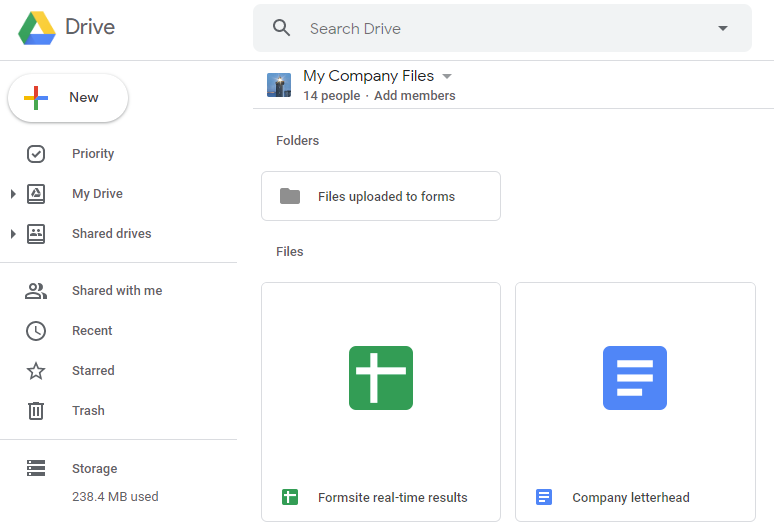774x530 pixels.
Task: Click the Google Drive logo
Action: pyautogui.click(x=37, y=28)
